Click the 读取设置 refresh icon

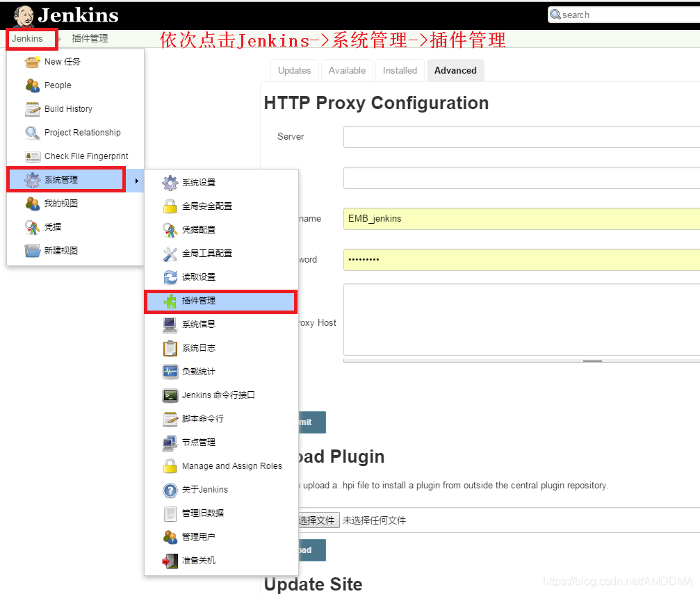click(170, 277)
